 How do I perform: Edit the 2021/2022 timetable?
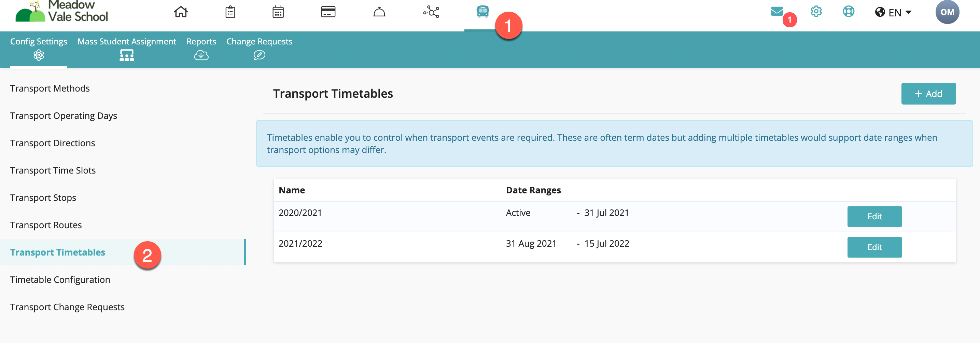(874, 247)
